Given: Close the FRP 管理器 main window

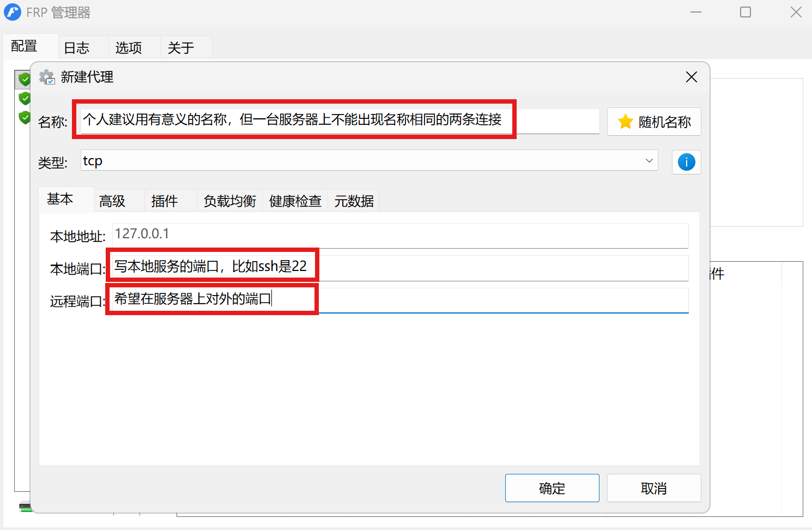Looking at the screenshot, I should (796, 12).
